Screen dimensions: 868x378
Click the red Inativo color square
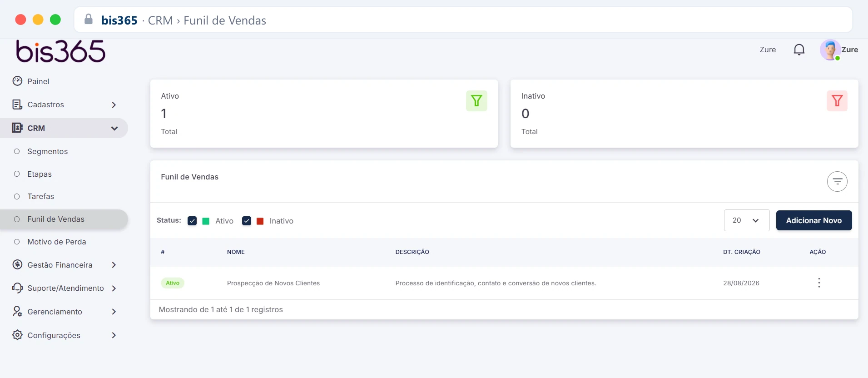coord(260,221)
